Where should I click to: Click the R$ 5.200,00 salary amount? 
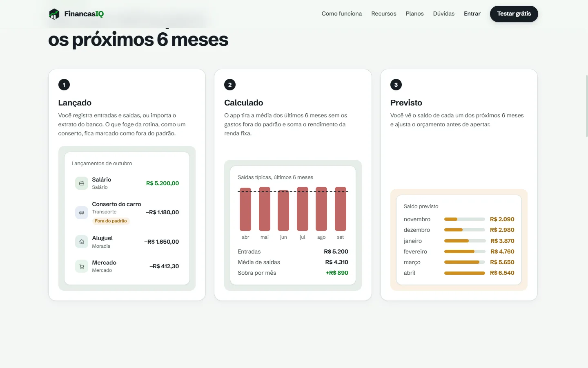point(163,183)
